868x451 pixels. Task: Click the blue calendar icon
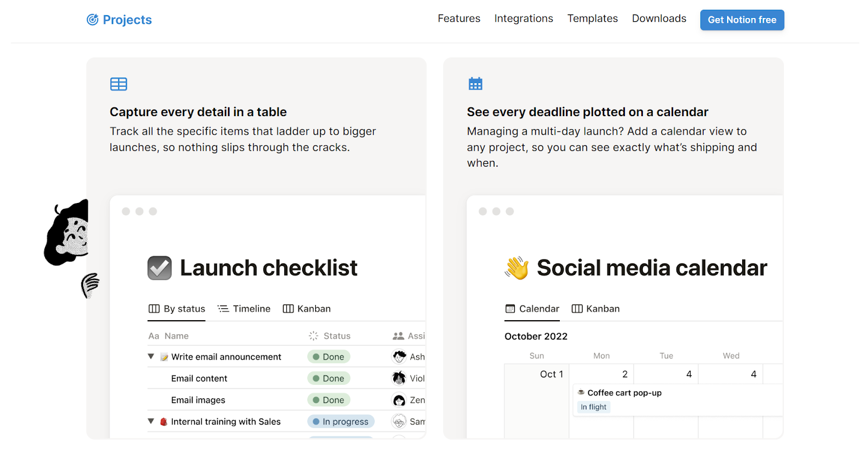(475, 84)
